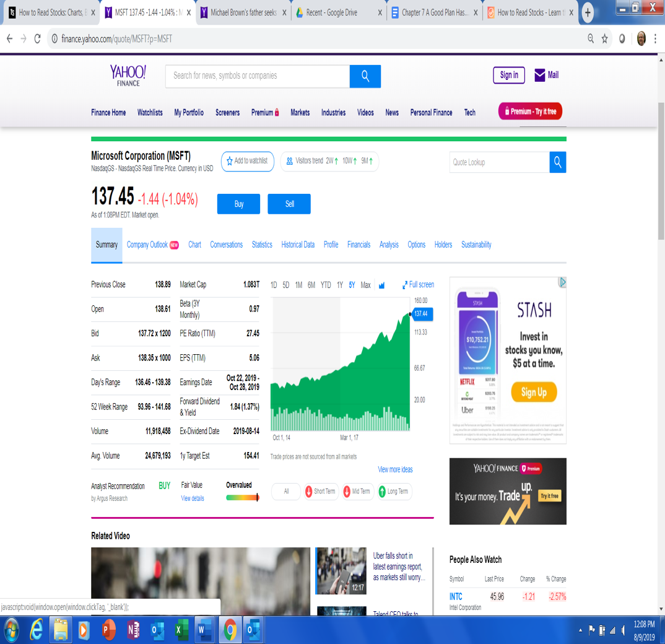Screen dimensions: 665x644
Task: Click the site info icon in address bar
Action: pos(54,39)
